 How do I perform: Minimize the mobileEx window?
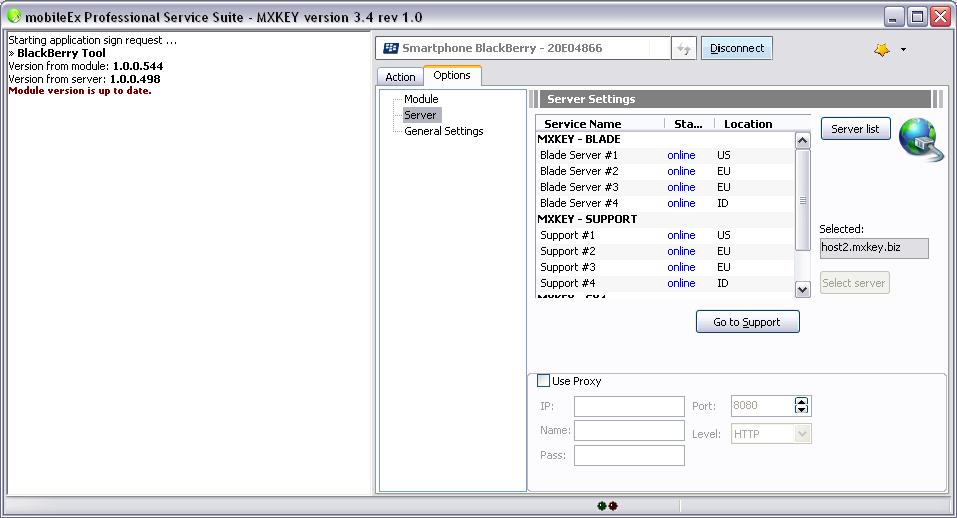pos(894,16)
